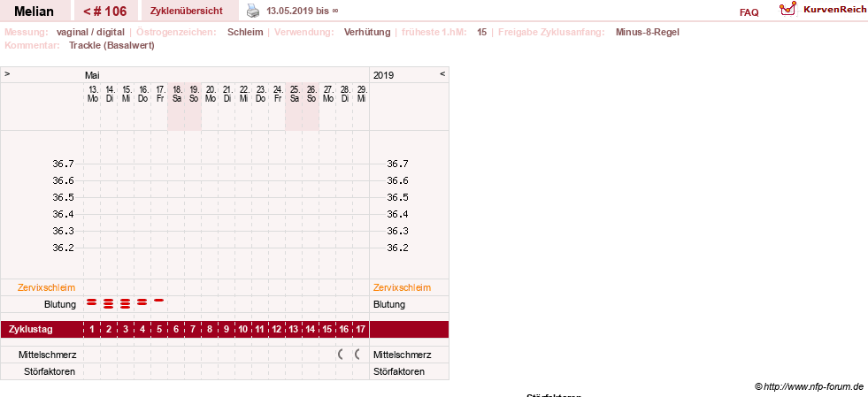The width and height of the screenshot is (868, 397).
Task: Click the light bleeding mark on May 17
Action: pyautogui.click(x=159, y=301)
